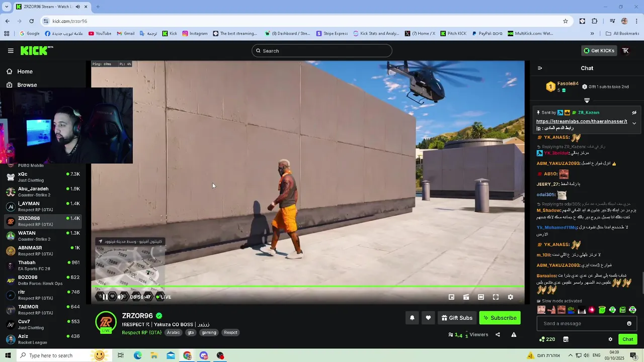Show hidden system tray icons
Viewport: 644px width, 362px height.
(x=570, y=355)
